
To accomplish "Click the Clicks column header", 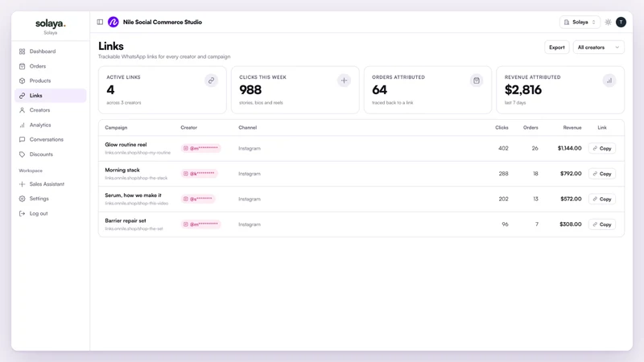I will pos(502,128).
